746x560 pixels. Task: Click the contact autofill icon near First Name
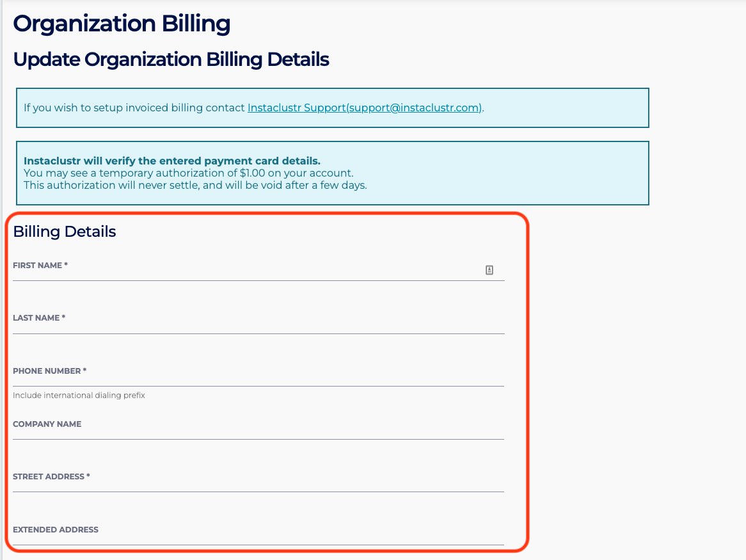pyautogui.click(x=489, y=269)
